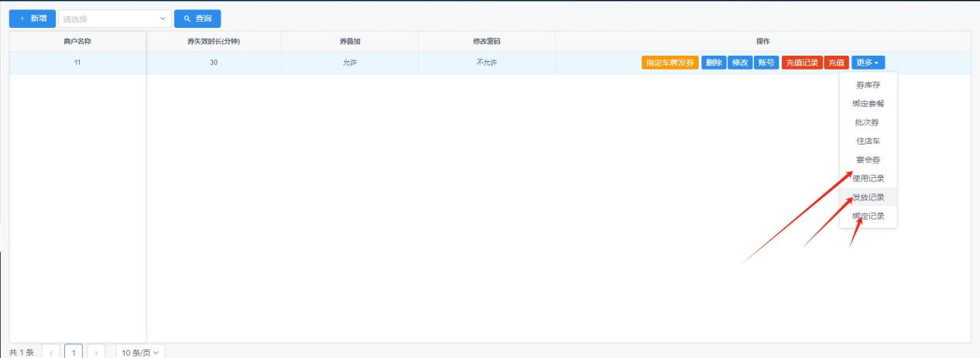This screenshot has width=980, height=358.
Task: Open 发放记录 from the menu
Action: (868, 197)
